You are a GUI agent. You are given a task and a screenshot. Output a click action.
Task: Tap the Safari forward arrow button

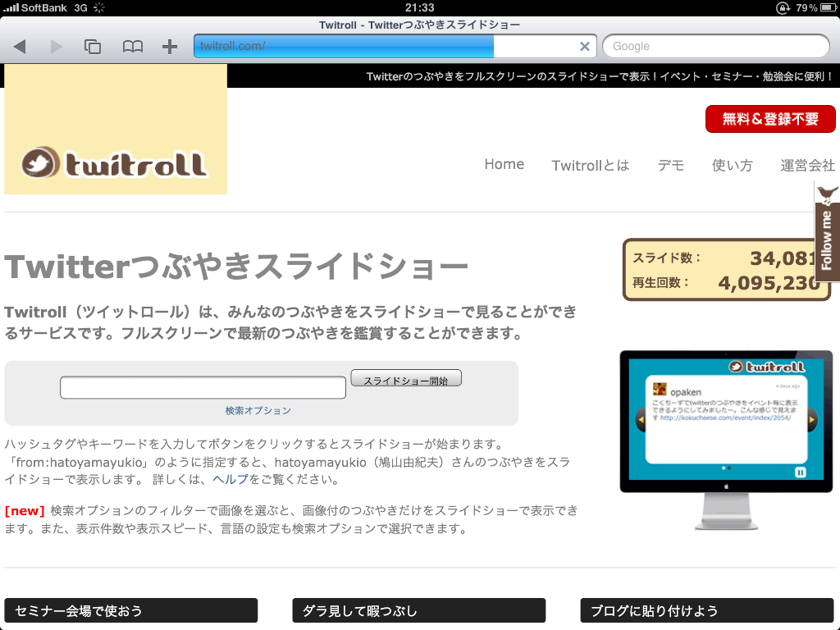click(x=57, y=47)
